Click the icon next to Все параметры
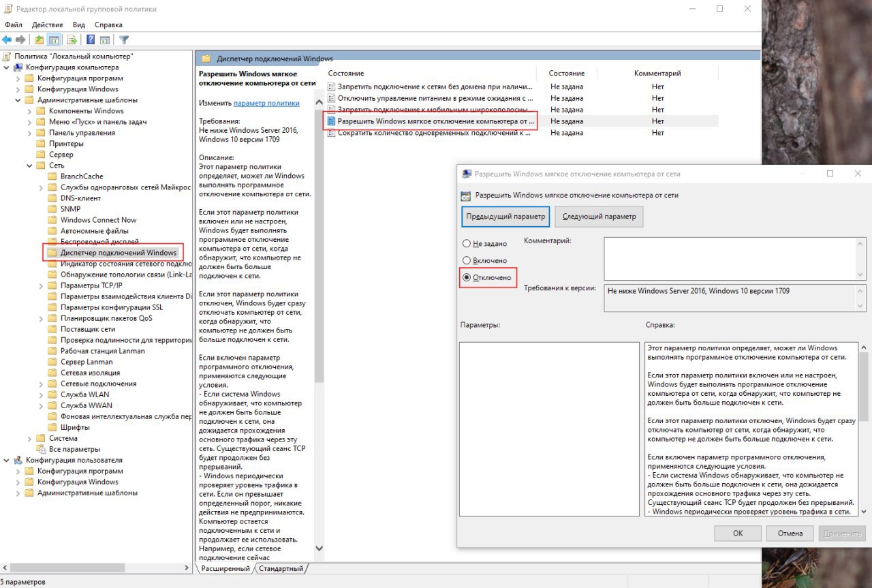This screenshot has width=872, height=588. 41,449
